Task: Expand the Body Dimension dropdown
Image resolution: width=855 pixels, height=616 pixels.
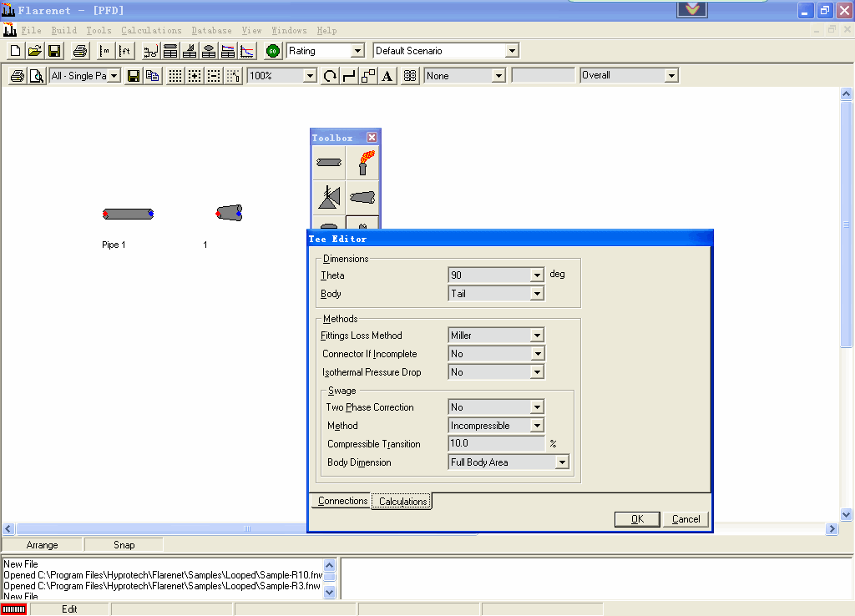Action: [562, 462]
